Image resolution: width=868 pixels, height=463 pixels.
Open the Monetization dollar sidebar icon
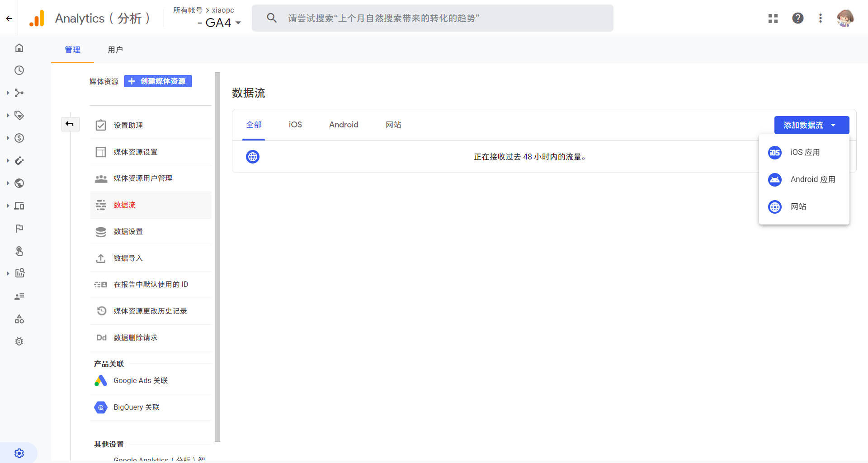(x=19, y=138)
